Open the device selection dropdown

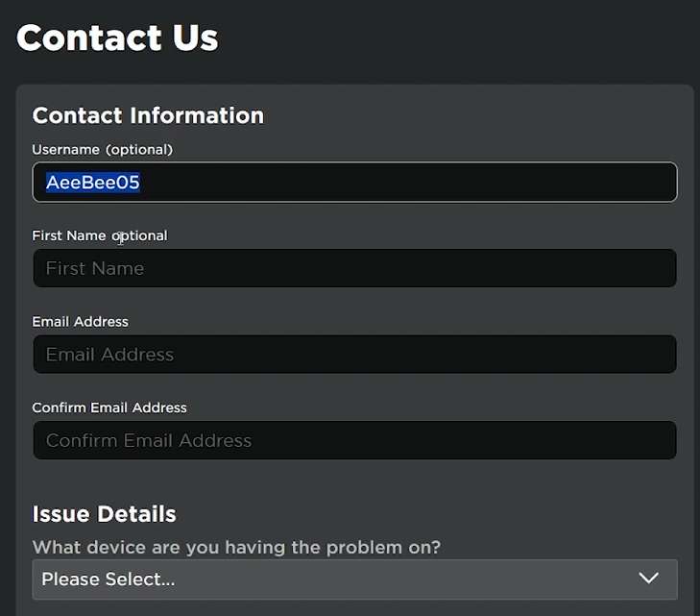coord(354,579)
